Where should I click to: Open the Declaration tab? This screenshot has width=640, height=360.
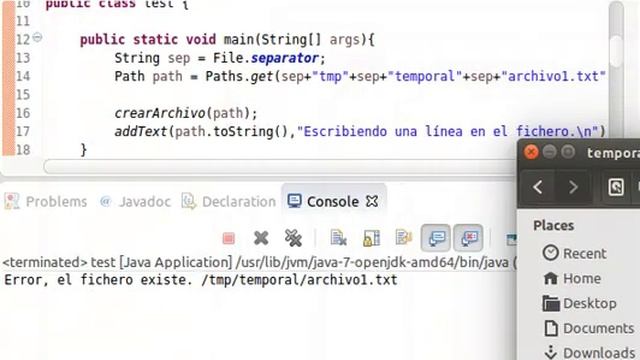coord(229,202)
